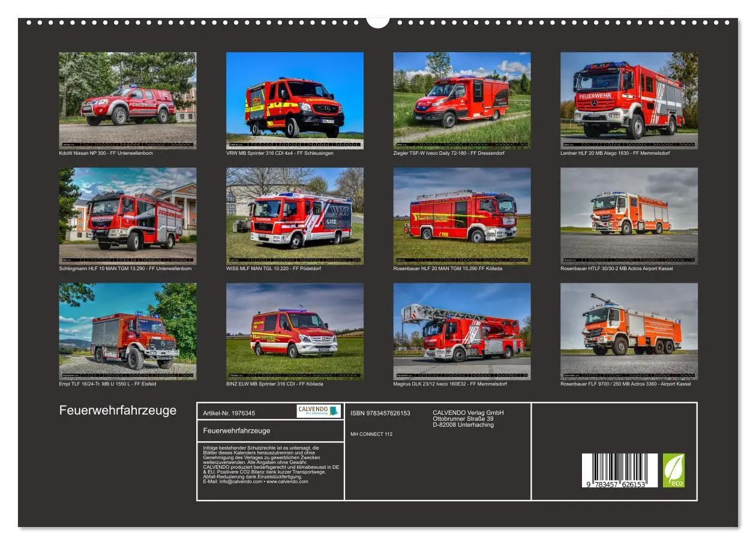This screenshot has width=756, height=545.
Task: Click the KdoW Nissan NP 300 thumbnail
Action: click(x=128, y=98)
